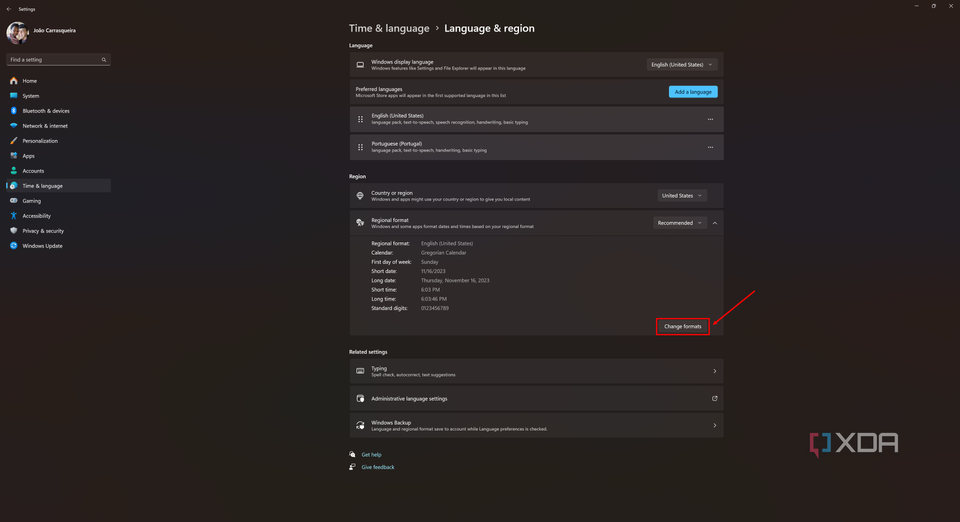Click the Accessibility figure icon

(13, 215)
